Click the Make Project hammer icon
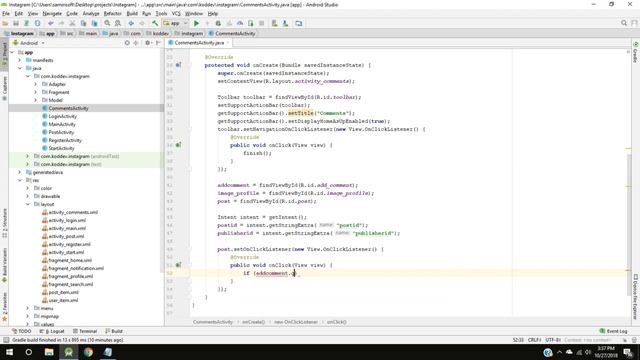 coord(155,23)
